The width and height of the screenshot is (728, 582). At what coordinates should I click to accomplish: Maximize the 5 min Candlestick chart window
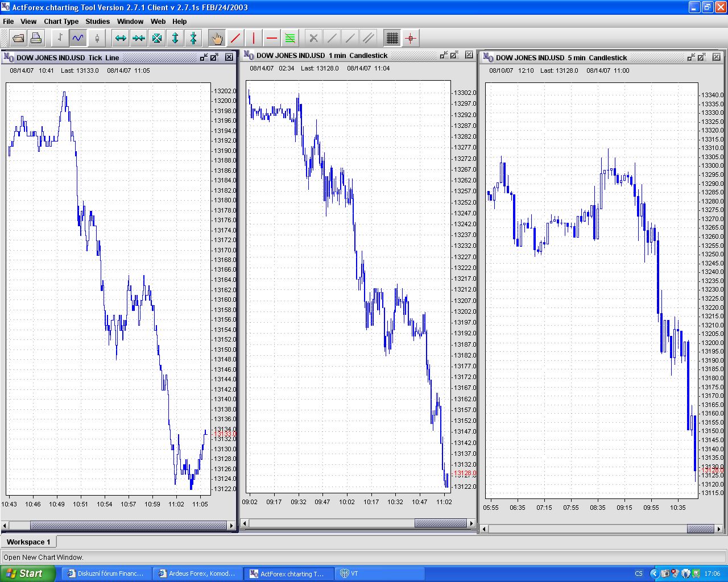coord(702,57)
